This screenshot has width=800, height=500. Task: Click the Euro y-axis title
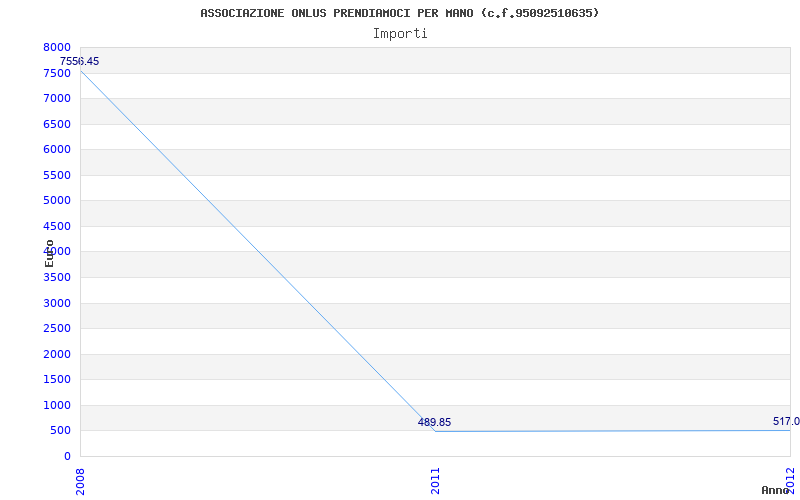click(x=49, y=254)
